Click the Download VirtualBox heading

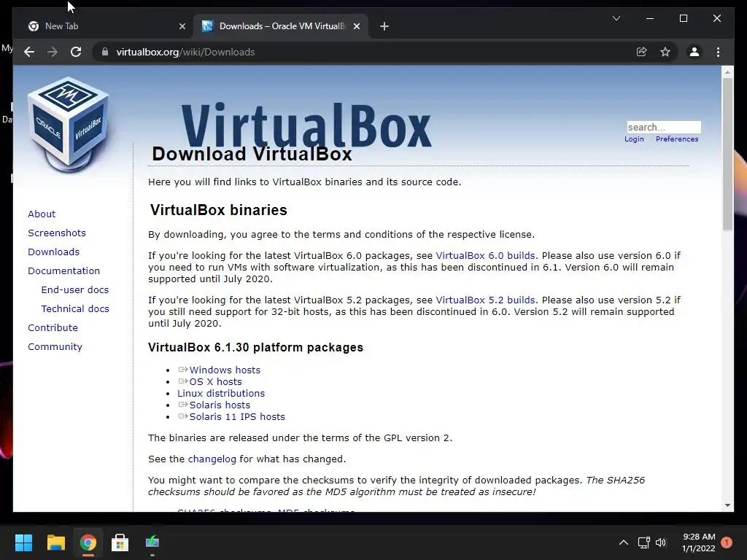coord(252,154)
